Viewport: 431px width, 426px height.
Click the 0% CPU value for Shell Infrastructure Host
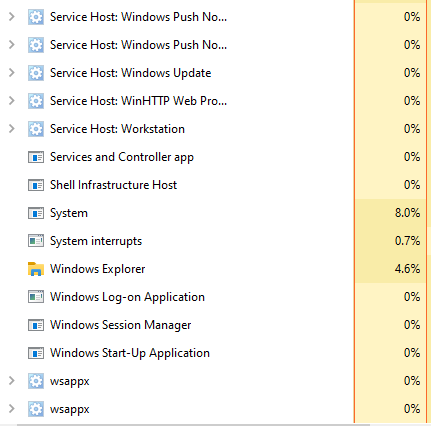point(412,185)
